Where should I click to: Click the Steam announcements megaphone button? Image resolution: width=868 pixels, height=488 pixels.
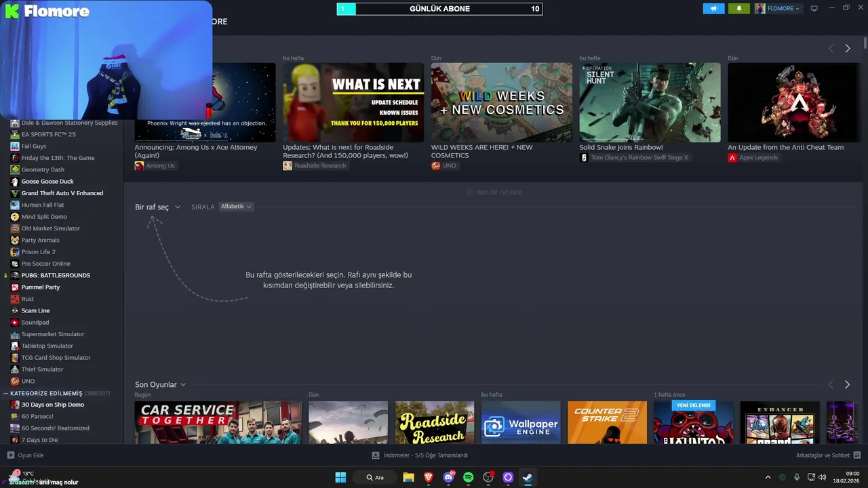[713, 9]
